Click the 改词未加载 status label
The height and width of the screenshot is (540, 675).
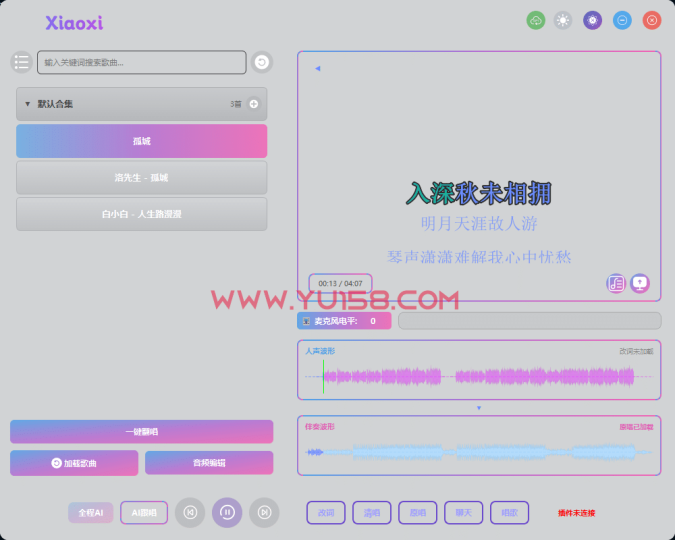(636, 351)
